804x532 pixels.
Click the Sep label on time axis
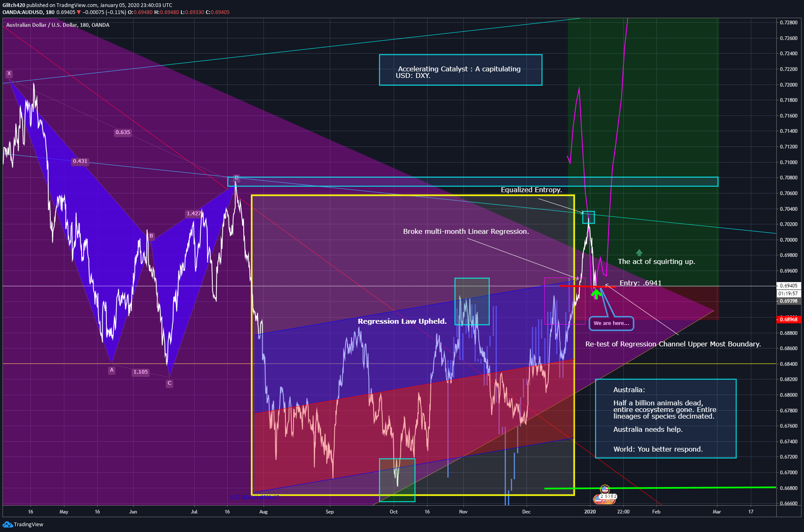(x=330, y=512)
